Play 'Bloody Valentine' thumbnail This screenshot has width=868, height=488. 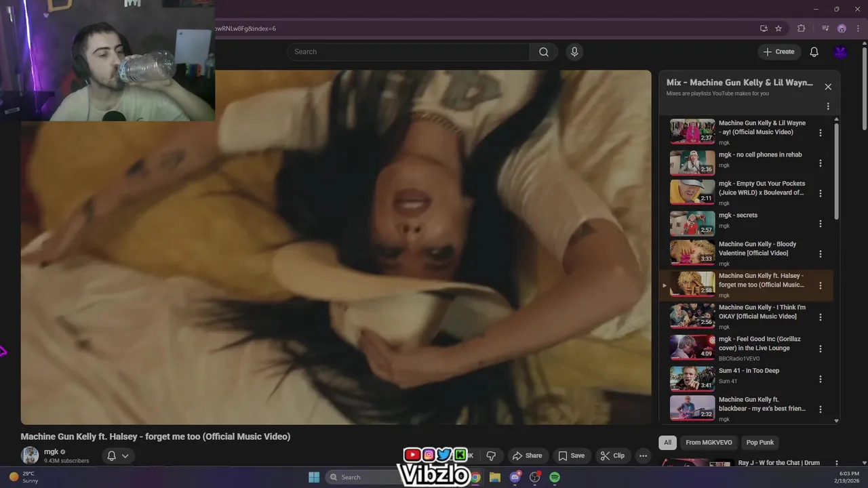692,252
